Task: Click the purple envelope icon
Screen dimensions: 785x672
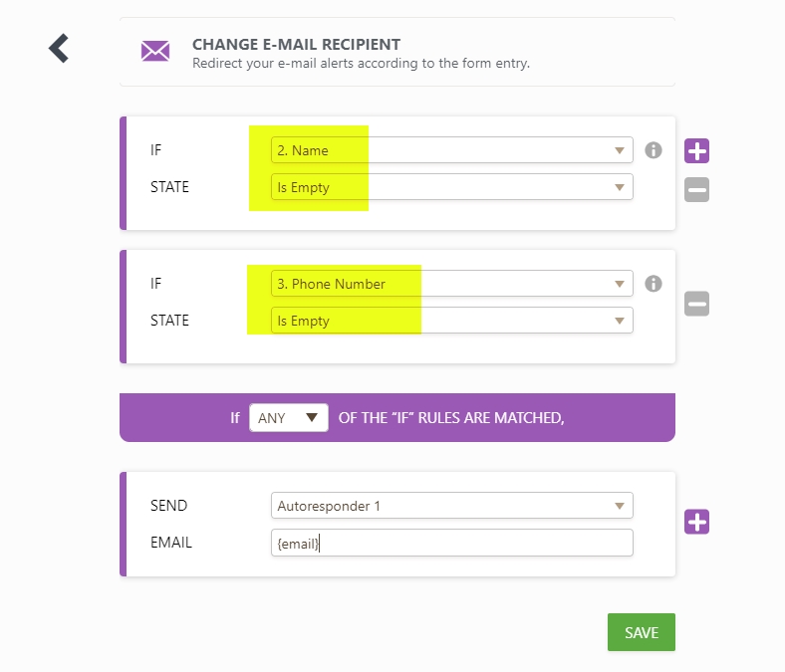Action: pyautogui.click(x=154, y=51)
